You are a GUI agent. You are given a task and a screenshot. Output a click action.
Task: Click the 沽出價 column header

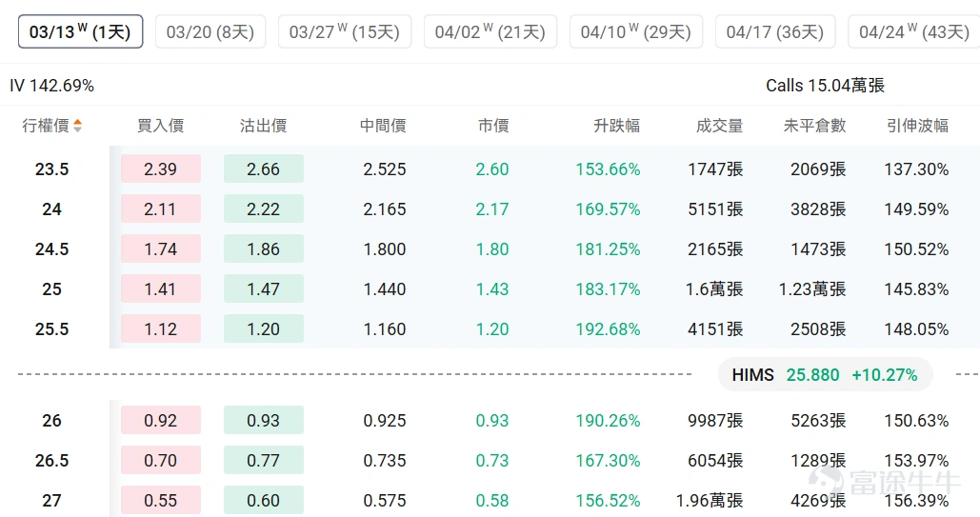point(263,126)
